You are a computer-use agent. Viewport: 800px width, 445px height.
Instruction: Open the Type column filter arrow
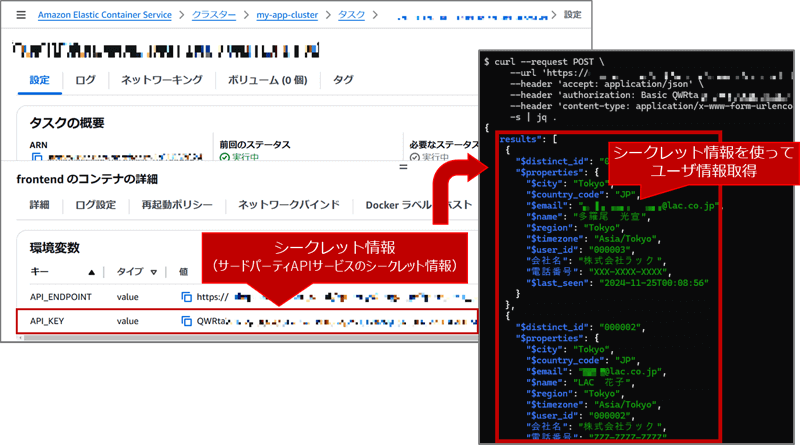[x=154, y=273]
